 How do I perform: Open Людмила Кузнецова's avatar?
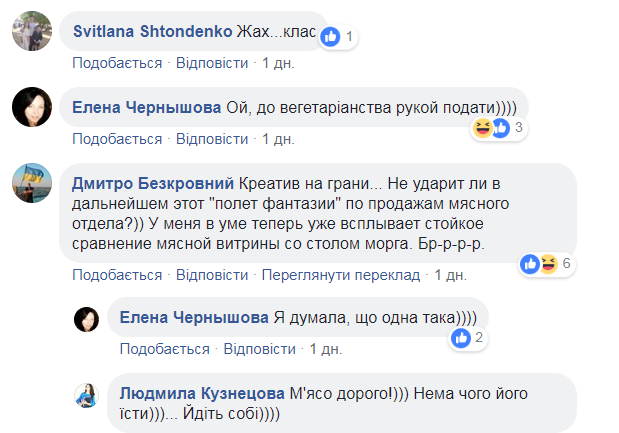[x=84, y=395]
